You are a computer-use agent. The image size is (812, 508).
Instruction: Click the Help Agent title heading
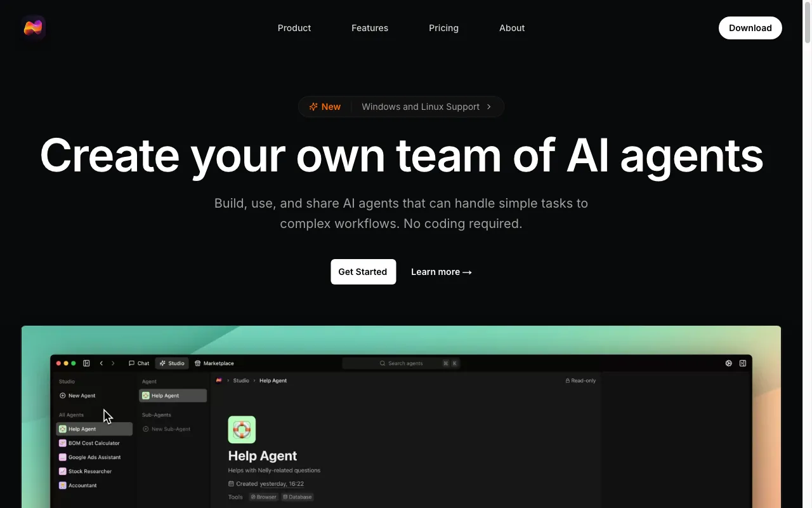[263, 456]
